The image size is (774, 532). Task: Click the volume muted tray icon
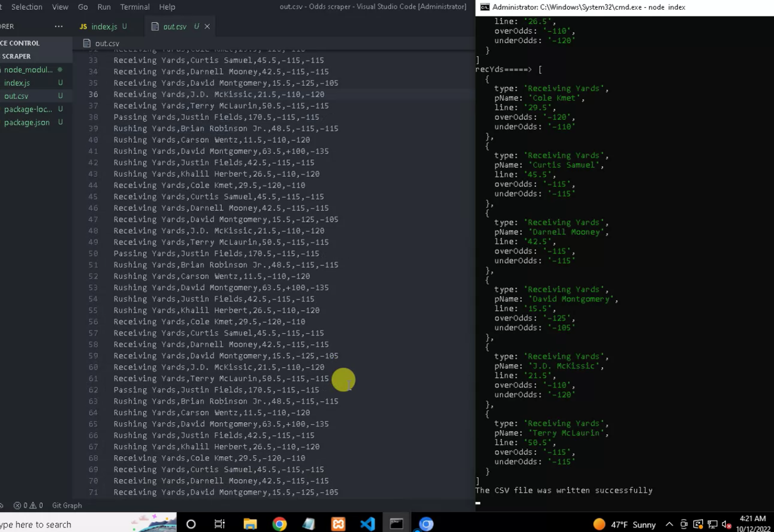pyautogui.click(x=727, y=525)
